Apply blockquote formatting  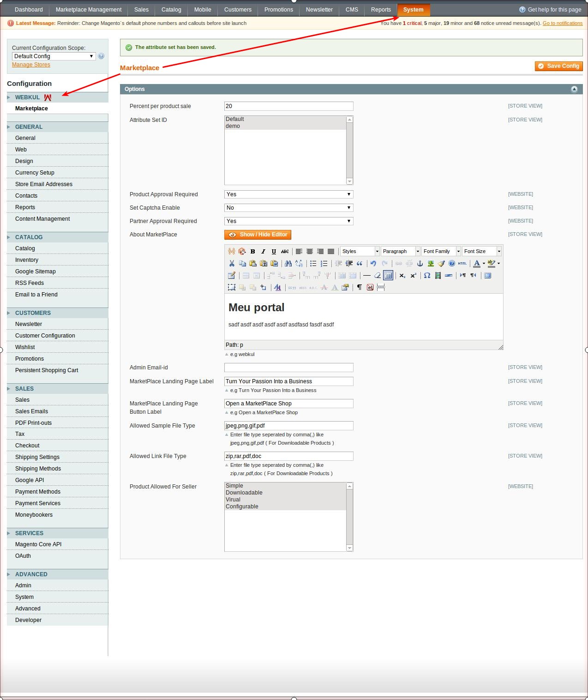click(360, 263)
